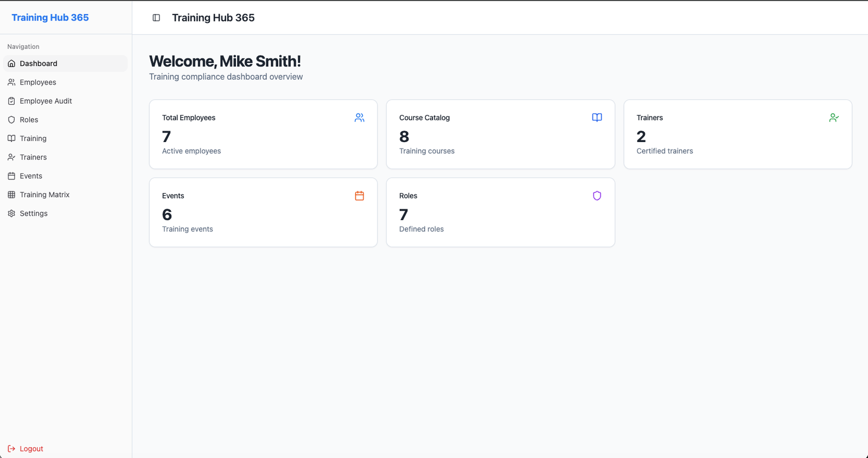
Task: Click the Trainers card title
Action: [x=649, y=118]
